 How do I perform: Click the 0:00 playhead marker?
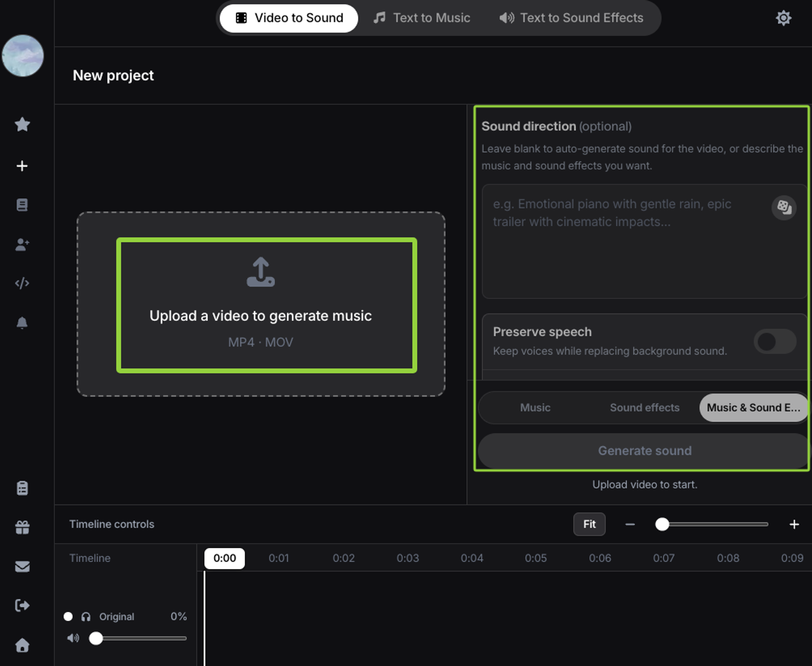[x=224, y=558]
